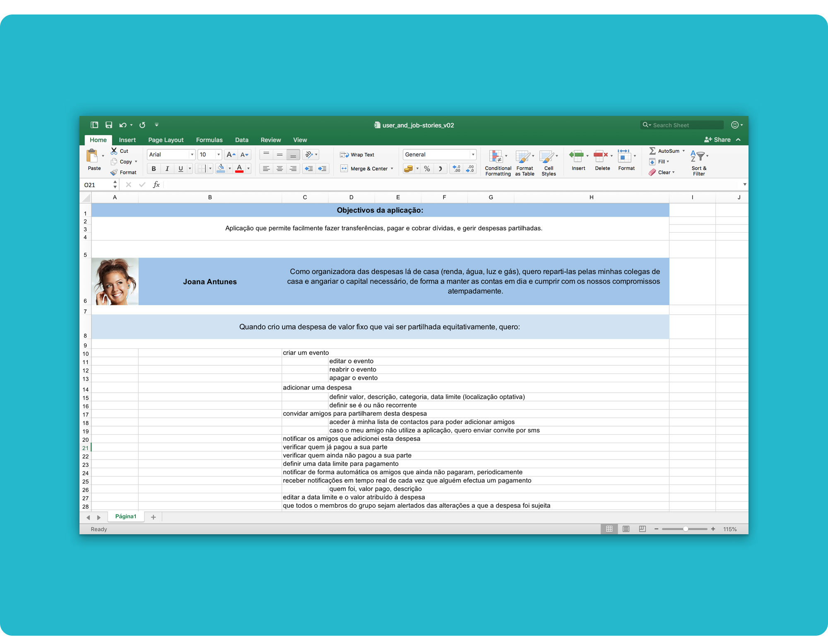Expand the Merge & Center options arrow
828x644 pixels.
coord(392,169)
